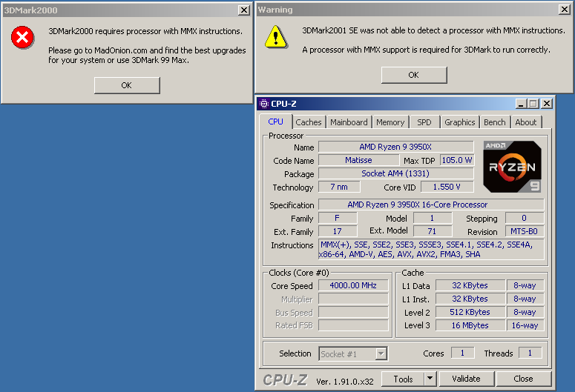
Task: Open the About tab
Action: (526, 122)
